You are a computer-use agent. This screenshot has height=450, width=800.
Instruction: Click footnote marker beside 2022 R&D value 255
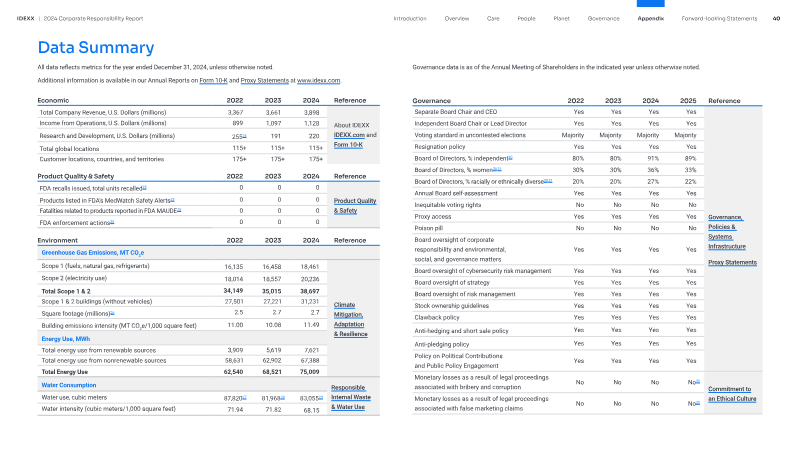point(244,137)
